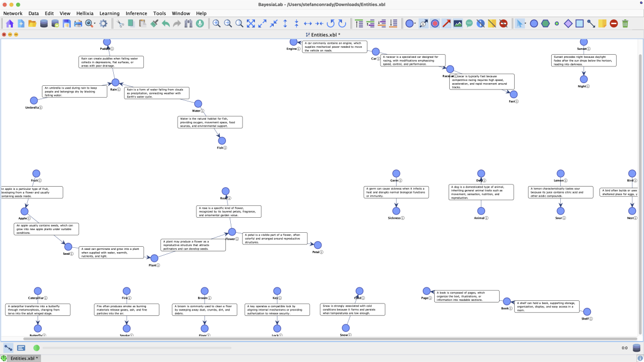Click info icon next to Sickness

403,218
